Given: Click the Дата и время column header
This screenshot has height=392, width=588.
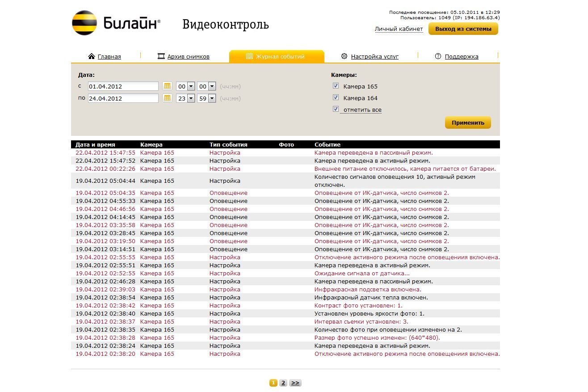Looking at the screenshot, I should [95, 144].
